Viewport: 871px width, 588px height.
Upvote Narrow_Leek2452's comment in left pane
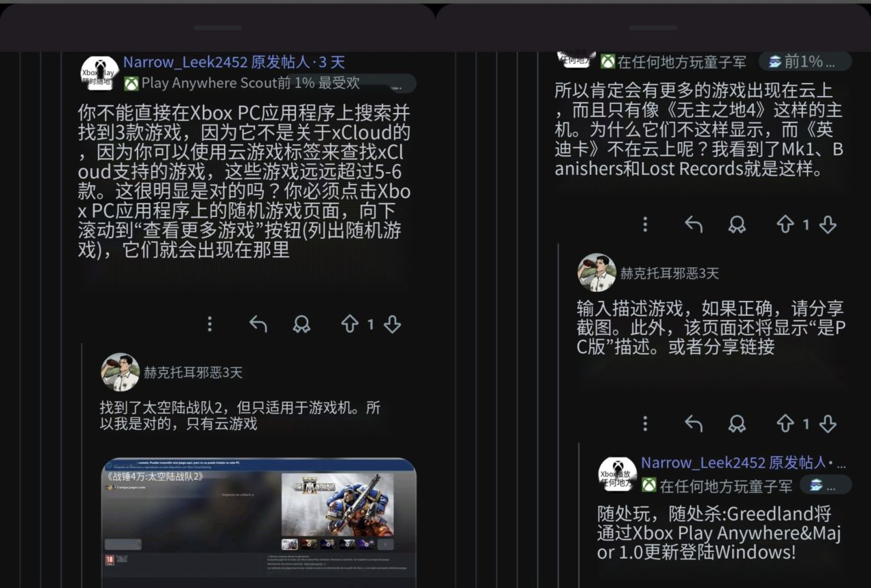click(x=349, y=324)
